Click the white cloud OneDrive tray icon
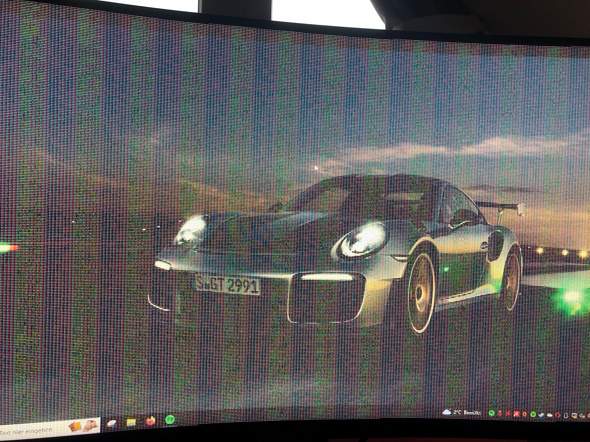The height and width of the screenshot is (442, 590). pyautogui.click(x=550, y=415)
